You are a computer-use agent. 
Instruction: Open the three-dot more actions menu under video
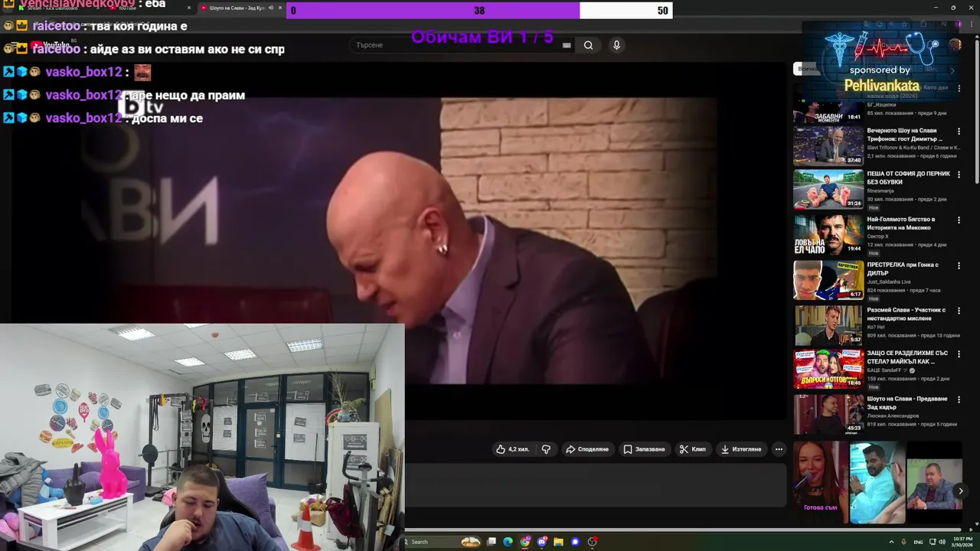point(779,449)
